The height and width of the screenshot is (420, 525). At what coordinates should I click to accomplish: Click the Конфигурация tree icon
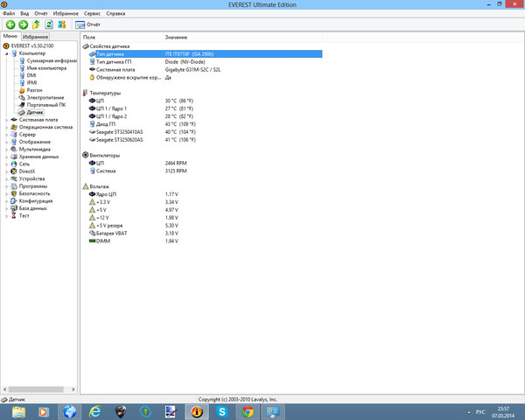14,201
